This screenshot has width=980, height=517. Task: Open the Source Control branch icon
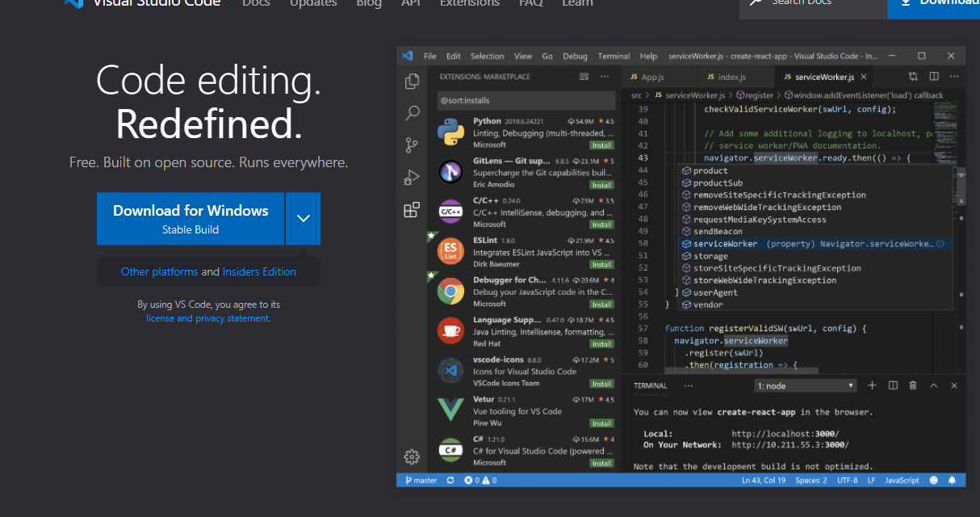coord(412,145)
